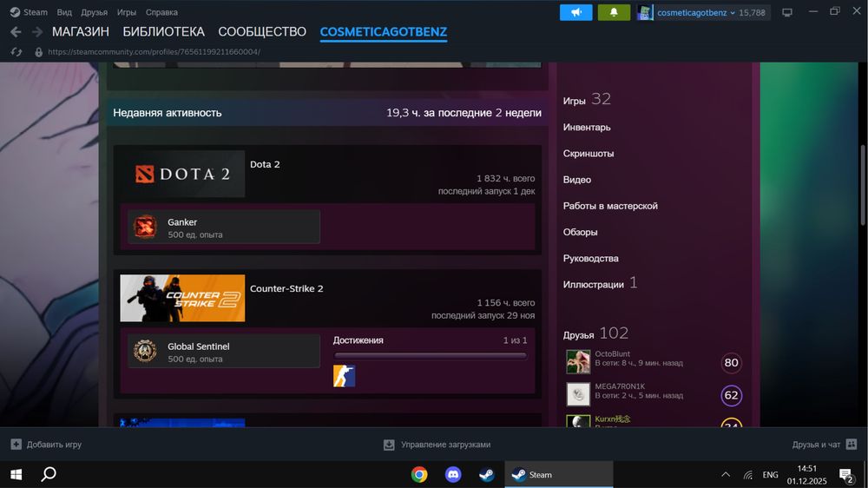Show hidden system tray icons

[726, 475]
